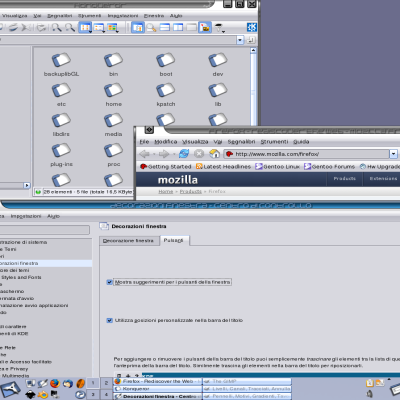Open the backuplibGL folder
The width and height of the screenshot is (400, 400).
coord(61,65)
